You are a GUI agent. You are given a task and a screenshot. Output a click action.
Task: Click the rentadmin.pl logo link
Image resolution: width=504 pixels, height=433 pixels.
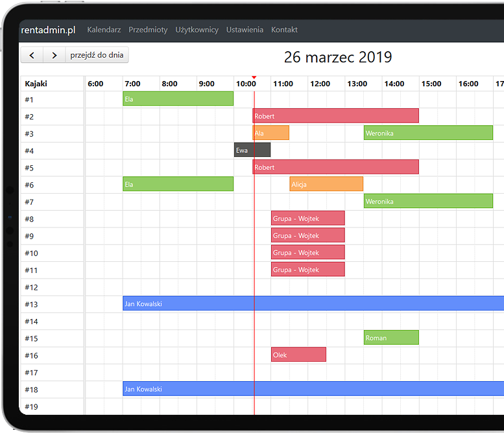[48, 30]
